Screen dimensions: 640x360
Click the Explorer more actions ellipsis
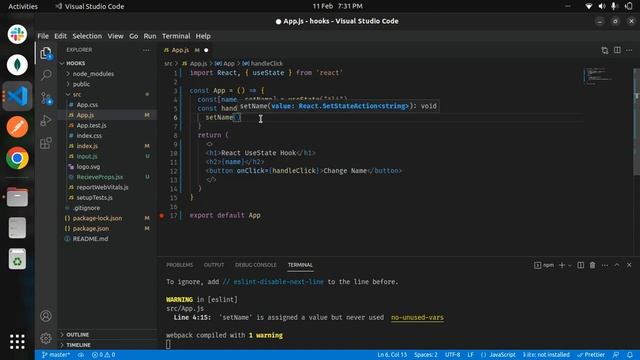click(x=146, y=50)
